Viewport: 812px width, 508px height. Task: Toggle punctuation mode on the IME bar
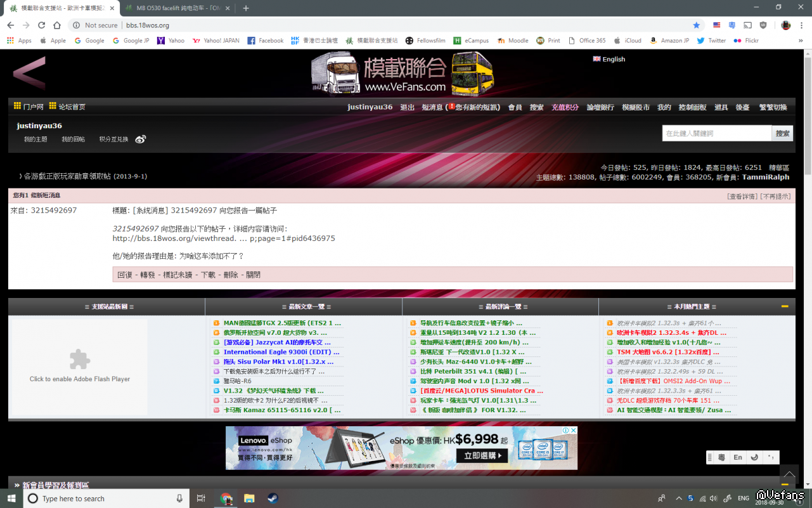coord(771,457)
